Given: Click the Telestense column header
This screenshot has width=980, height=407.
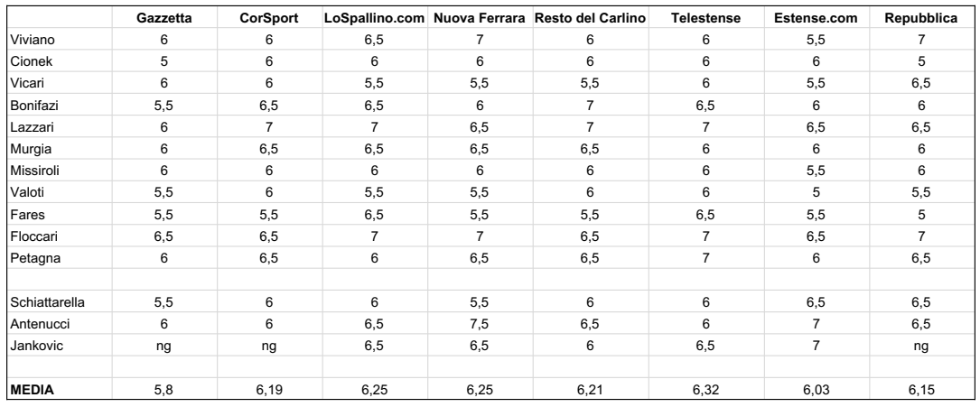Looking at the screenshot, I should [706, 18].
